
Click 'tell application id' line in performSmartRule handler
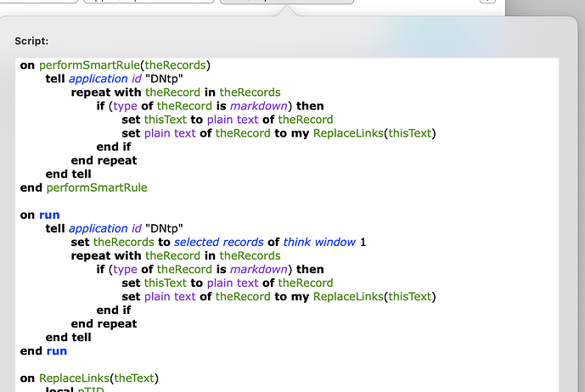click(x=114, y=79)
